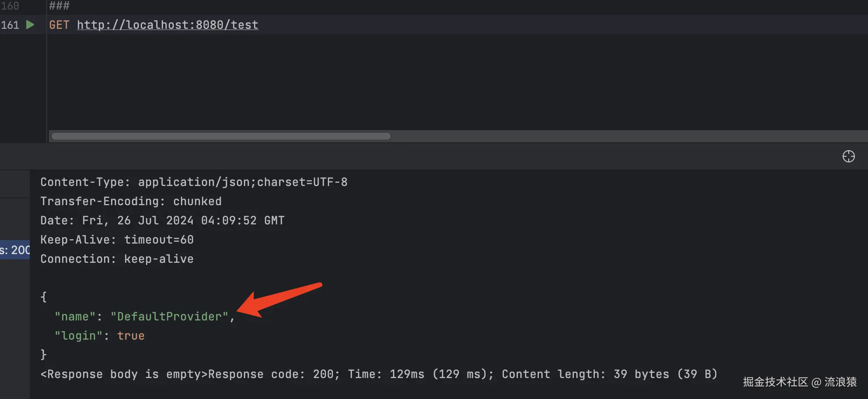Select the status 200 tab on left

click(15, 250)
